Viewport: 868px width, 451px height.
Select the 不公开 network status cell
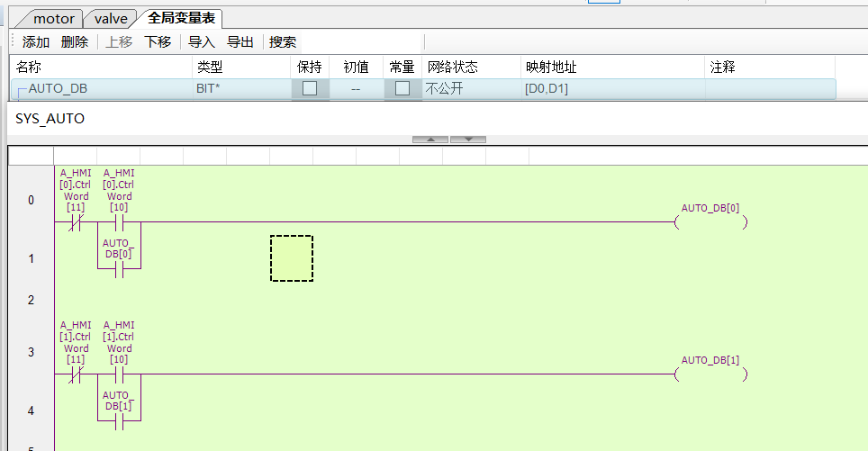click(x=471, y=88)
